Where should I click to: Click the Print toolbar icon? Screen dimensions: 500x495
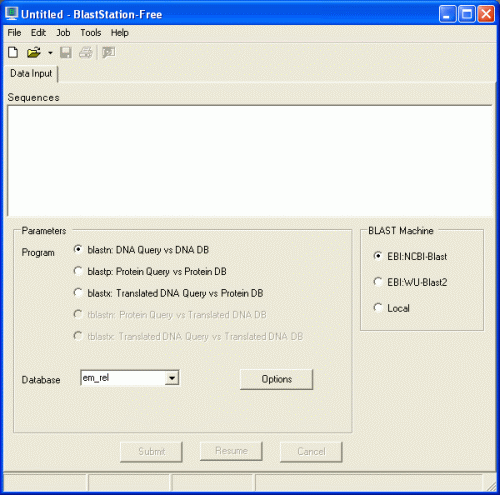coord(86,53)
